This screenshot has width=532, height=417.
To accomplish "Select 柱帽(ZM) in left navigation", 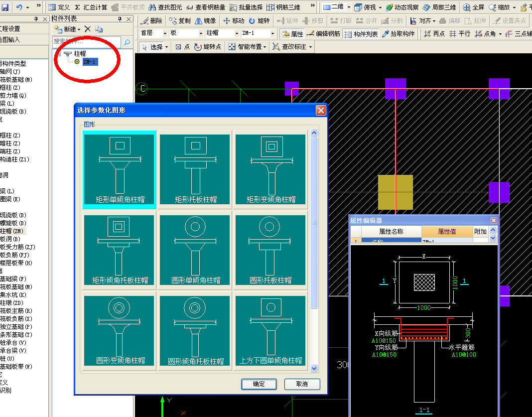I will [12, 231].
